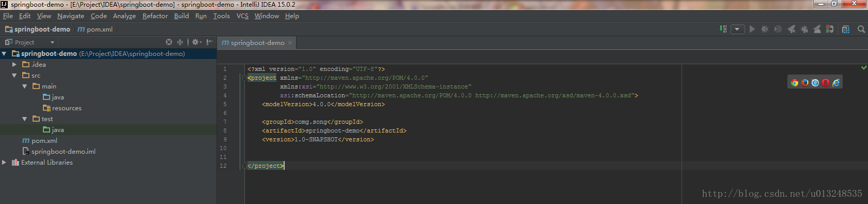Click the Collapse All icon in Project panel
The width and height of the screenshot is (868, 204).
click(180, 42)
